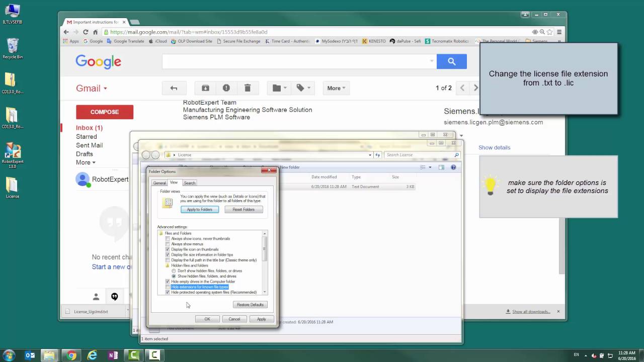This screenshot has height=362, width=644.
Task: Switch to General tab in Folder Options
Action: point(159,183)
